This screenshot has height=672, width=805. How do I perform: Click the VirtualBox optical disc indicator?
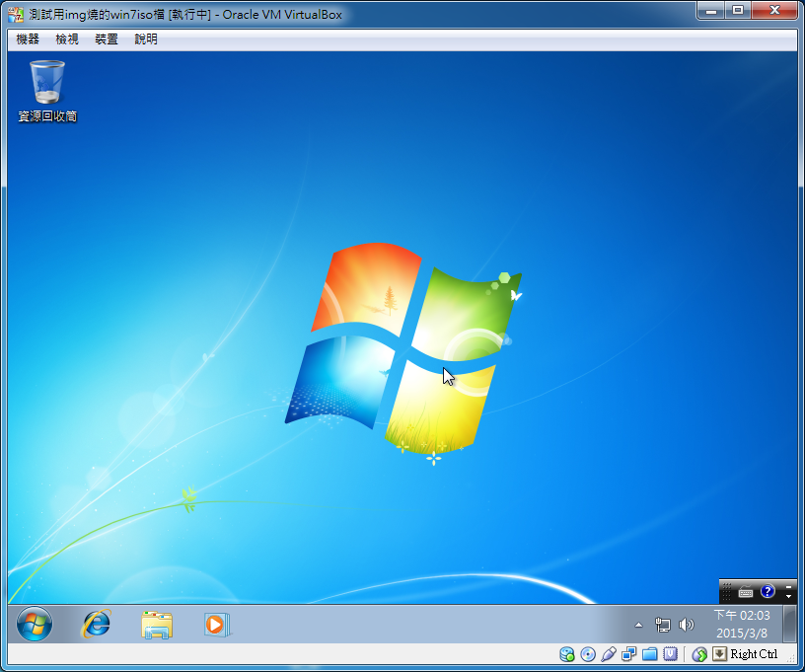click(x=588, y=654)
